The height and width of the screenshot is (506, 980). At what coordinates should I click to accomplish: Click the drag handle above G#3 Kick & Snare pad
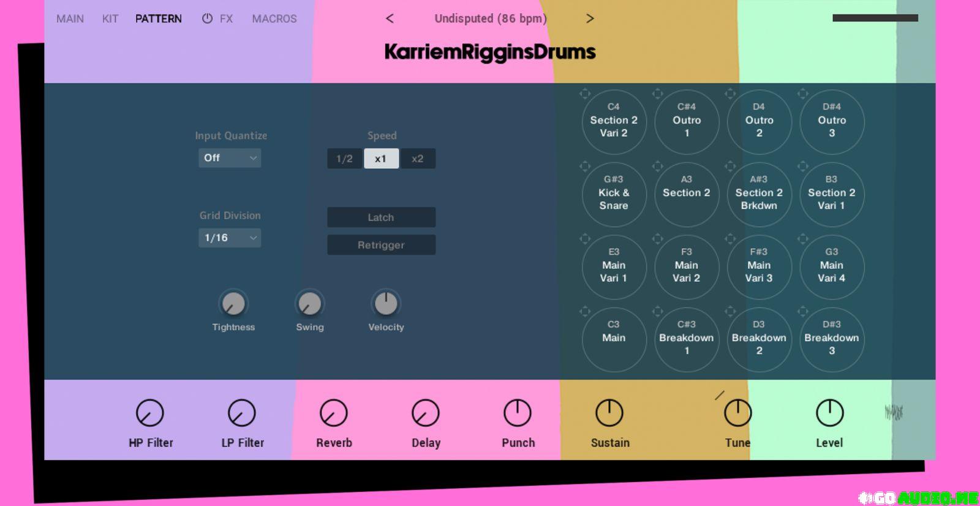[x=584, y=166]
